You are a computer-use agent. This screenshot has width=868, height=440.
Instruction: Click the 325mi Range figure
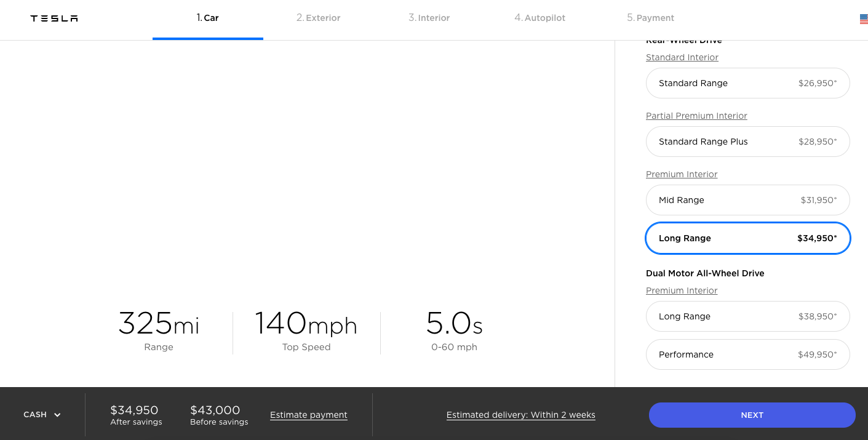pos(159,330)
